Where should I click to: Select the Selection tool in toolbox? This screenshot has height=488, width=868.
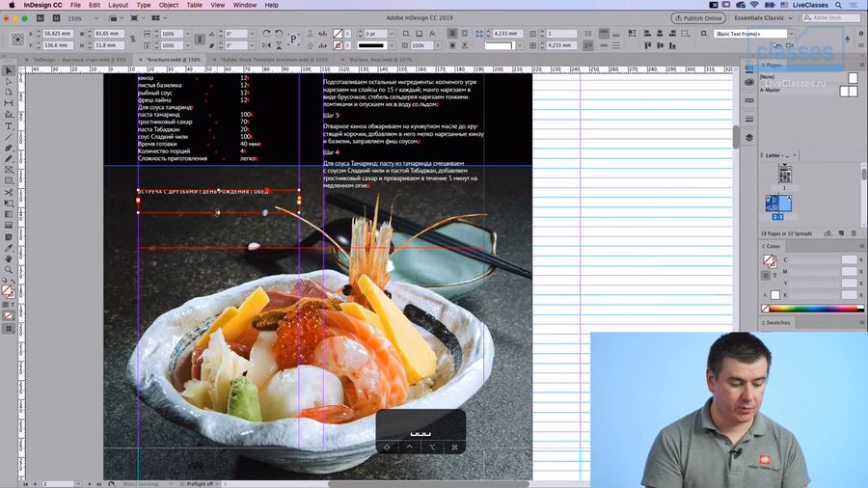pos(9,70)
